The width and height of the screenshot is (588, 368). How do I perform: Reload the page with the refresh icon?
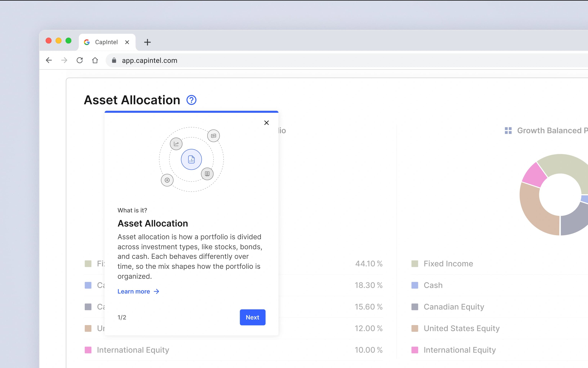click(x=80, y=60)
